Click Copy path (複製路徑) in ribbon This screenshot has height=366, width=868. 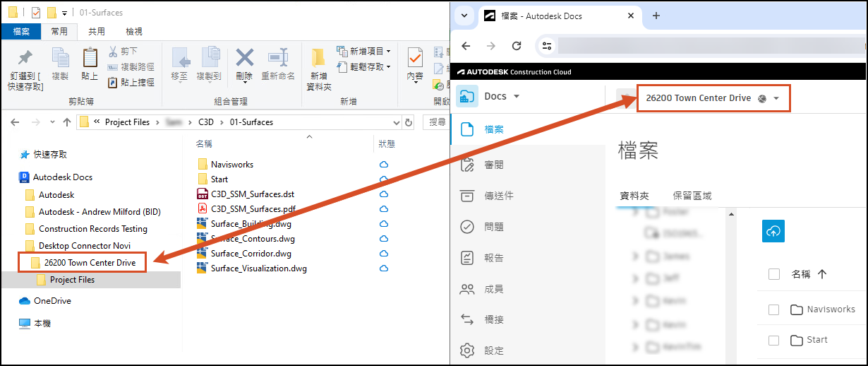[131, 67]
